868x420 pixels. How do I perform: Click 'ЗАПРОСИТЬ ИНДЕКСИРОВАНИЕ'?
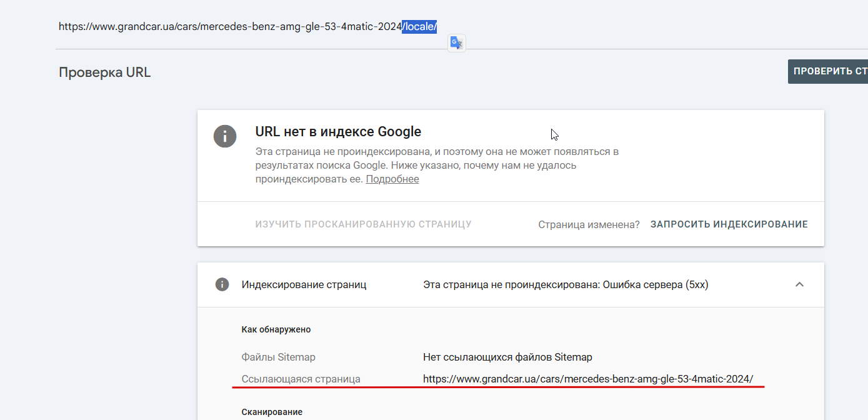click(729, 224)
